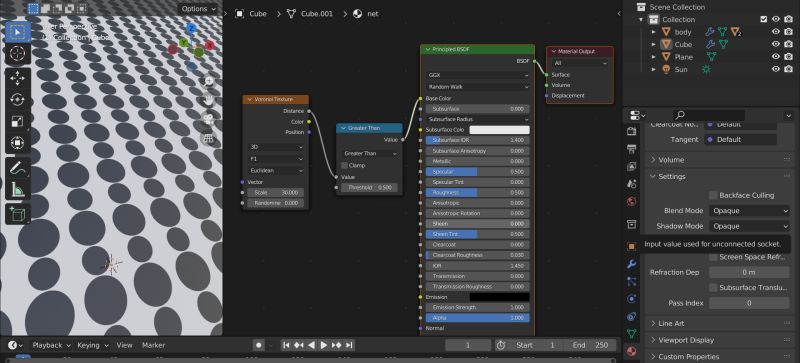The height and width of the screenshot is (363, 800).
Task: Collapse the Collection tree item
Action: click(641, 19)
